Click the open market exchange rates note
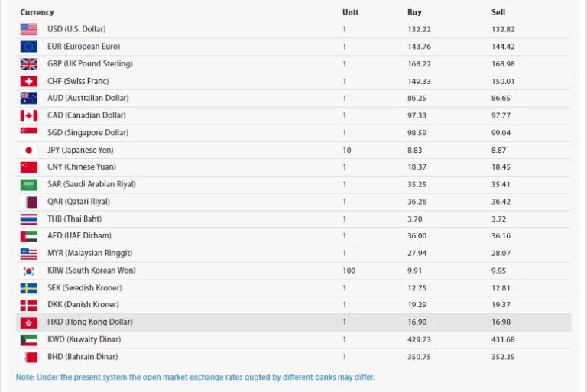 196,377
